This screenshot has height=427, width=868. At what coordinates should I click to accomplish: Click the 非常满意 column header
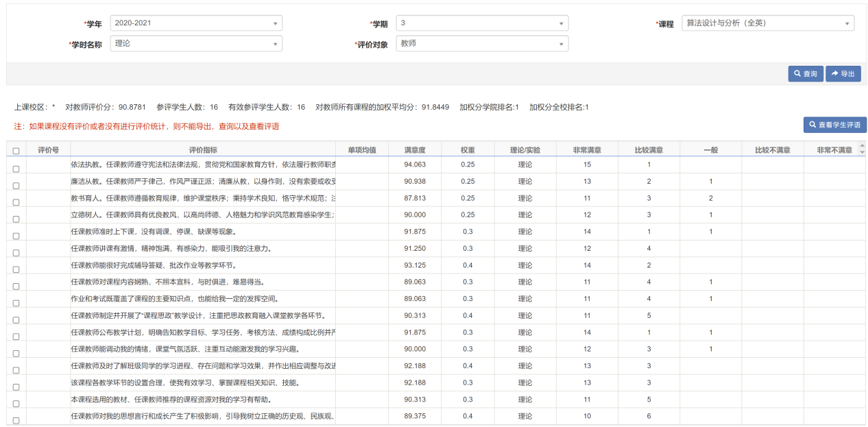(587, 149)
